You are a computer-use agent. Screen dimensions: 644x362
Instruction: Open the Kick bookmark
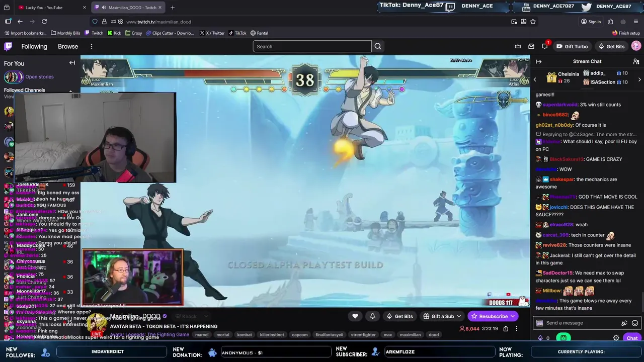[114, 33]
